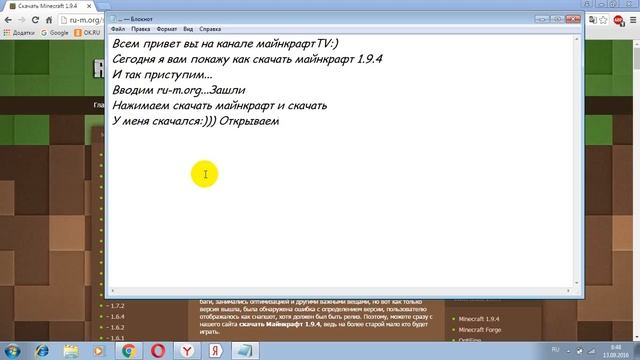
Task: Open Chrome home page button
Action: click(49, 20)
